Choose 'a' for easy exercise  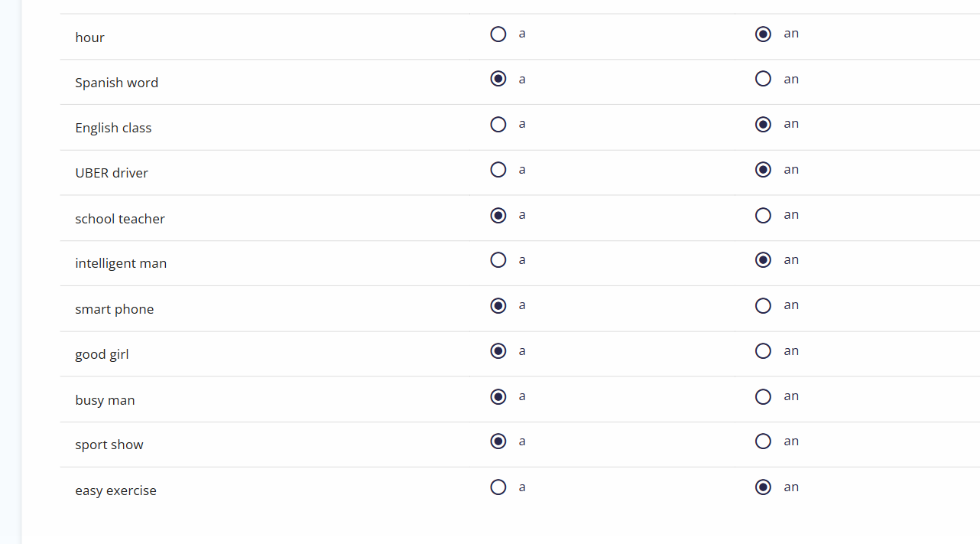click(498, 487)
